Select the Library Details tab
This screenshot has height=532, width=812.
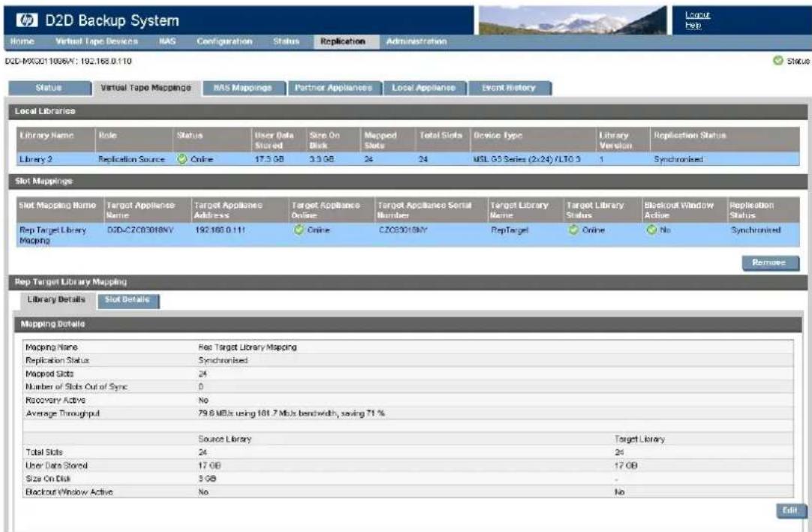click(x=56, y=300)
